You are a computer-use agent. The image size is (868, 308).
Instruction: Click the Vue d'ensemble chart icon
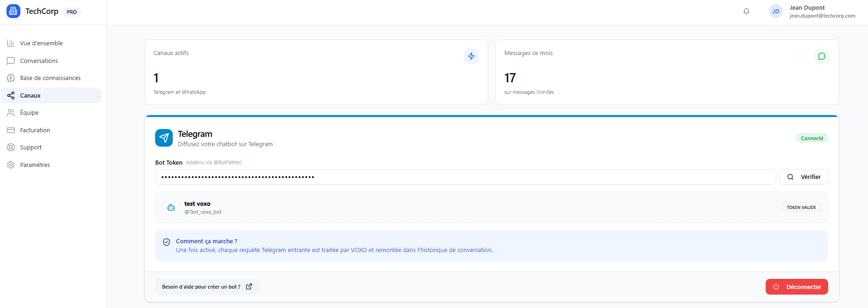11,43
